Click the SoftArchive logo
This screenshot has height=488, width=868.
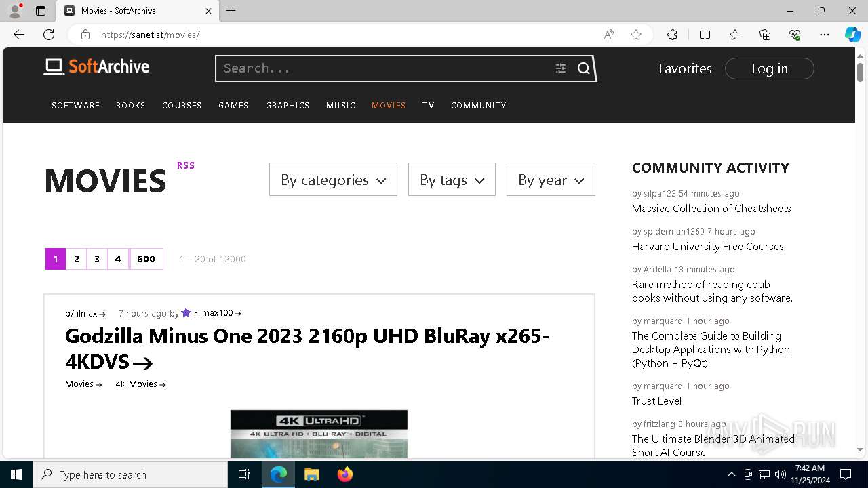96,66
